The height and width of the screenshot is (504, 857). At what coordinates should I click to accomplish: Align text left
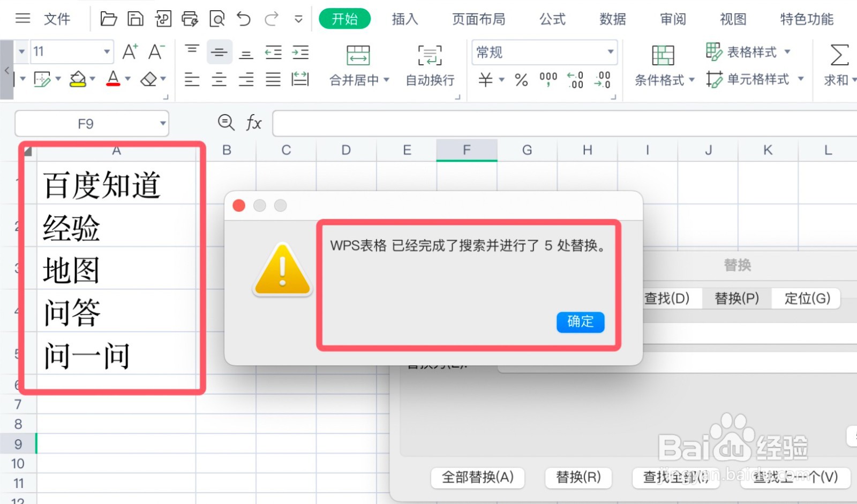192,79
